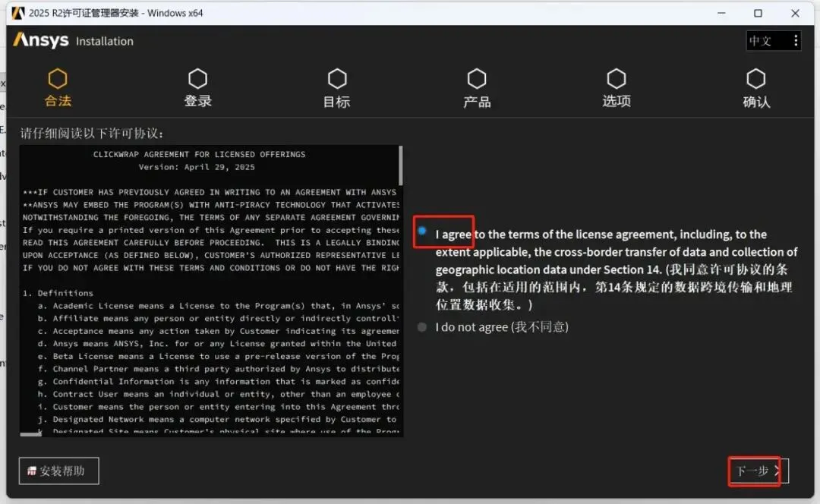The image size is (820, 504).
Task: Click the "1. Definitions" line in the agreement
Action: point(58,293)
